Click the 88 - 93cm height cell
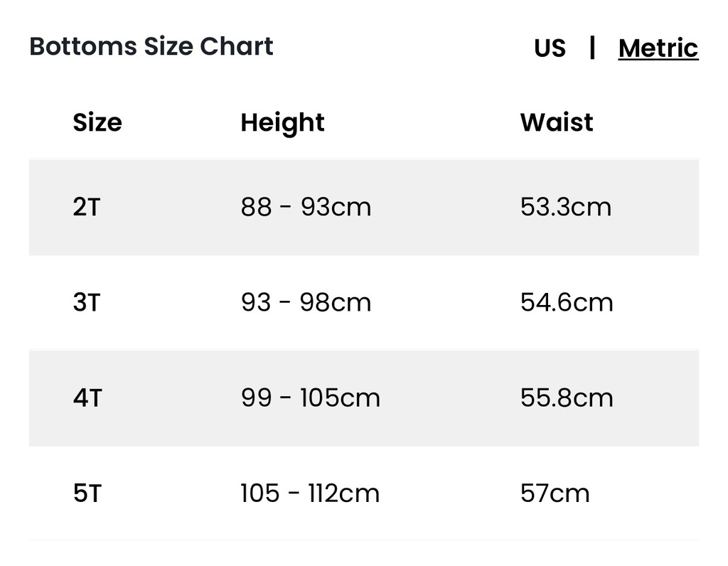The width and height of the screenshot is (728, 566). [x=306, y=207]
